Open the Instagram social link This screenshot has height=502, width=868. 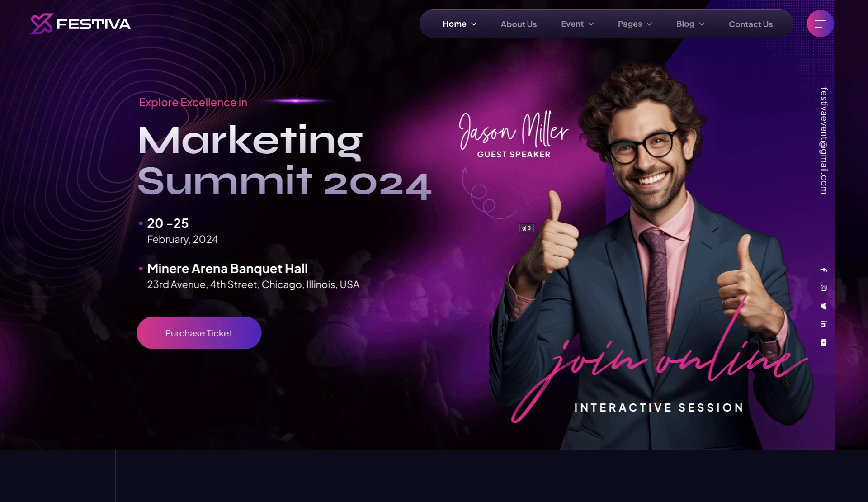point(824,288)
